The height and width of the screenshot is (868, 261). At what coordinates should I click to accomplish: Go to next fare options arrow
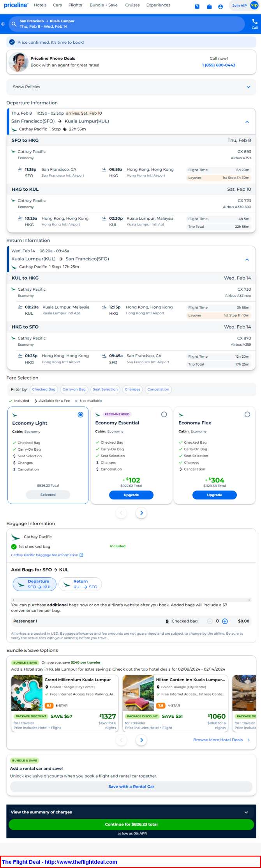[141, 513]
